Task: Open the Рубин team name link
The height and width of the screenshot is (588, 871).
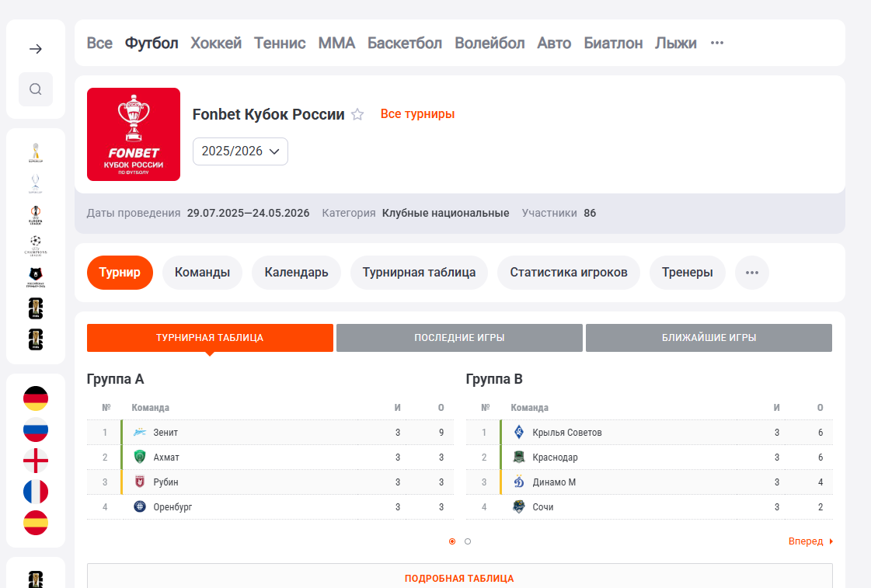Action: pyautogui.click(x=165, y=482)
